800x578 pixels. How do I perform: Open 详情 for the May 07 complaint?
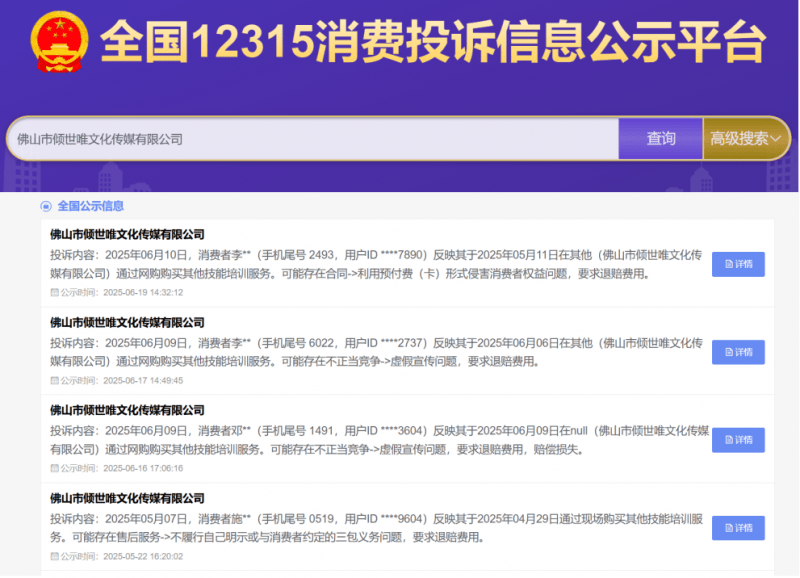point(738,527)
